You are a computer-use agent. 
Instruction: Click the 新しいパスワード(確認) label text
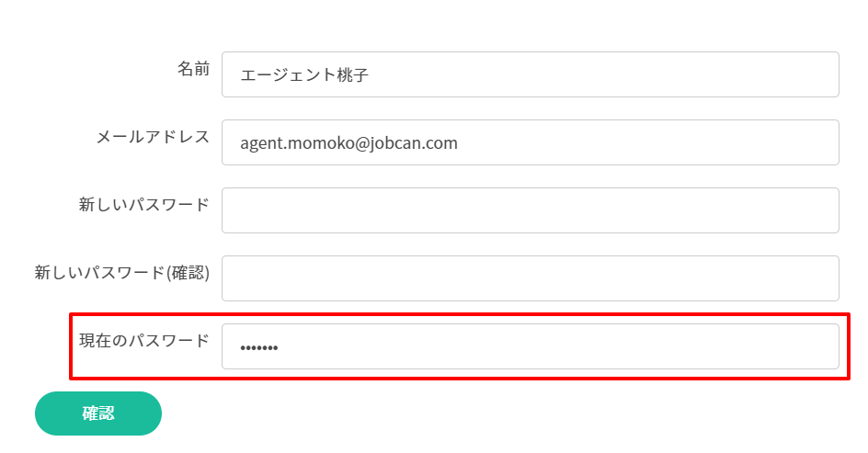121,273
